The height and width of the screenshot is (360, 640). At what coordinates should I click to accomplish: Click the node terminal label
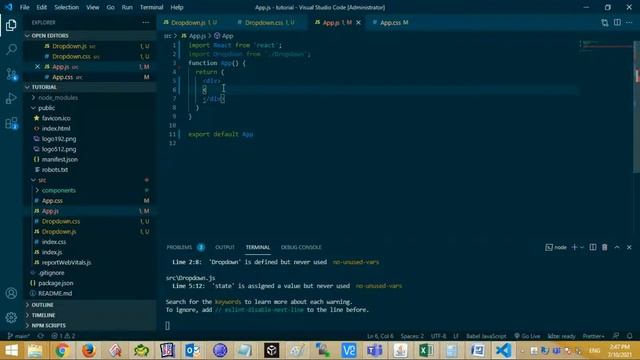click(x=556, y=247)
